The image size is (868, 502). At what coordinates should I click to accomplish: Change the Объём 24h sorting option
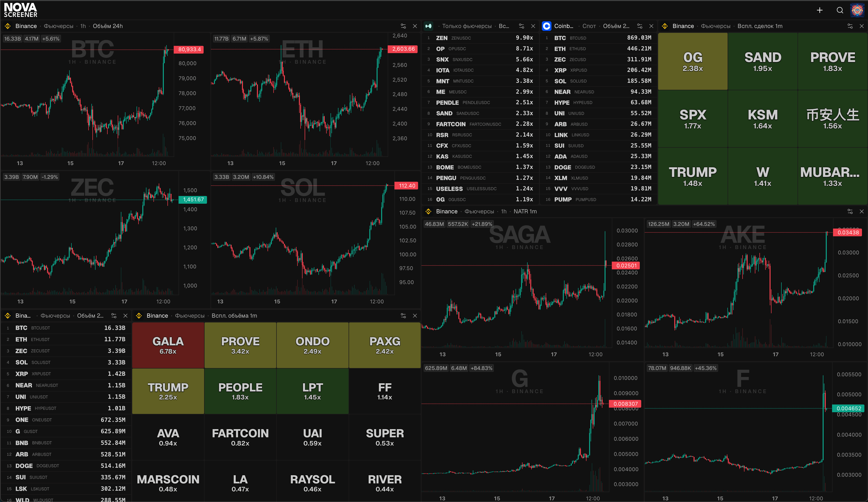point(108,26)
